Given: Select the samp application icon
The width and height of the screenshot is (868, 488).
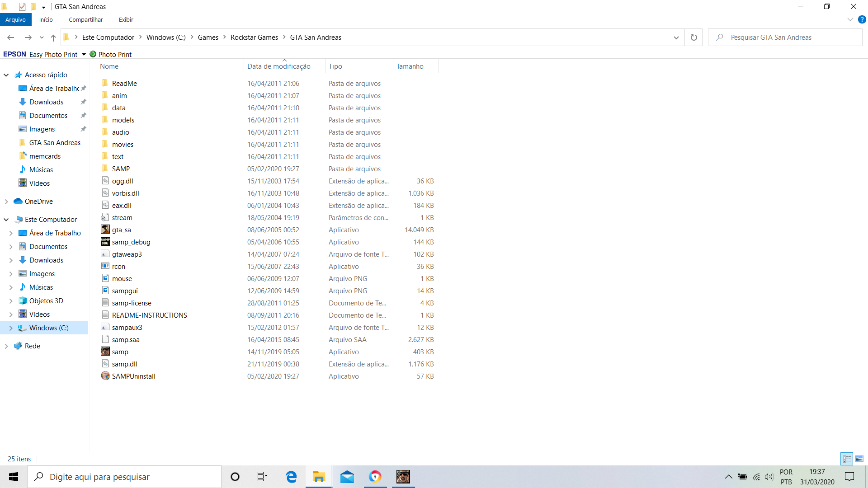Looking at the screenshot, I should click(105, 352).
